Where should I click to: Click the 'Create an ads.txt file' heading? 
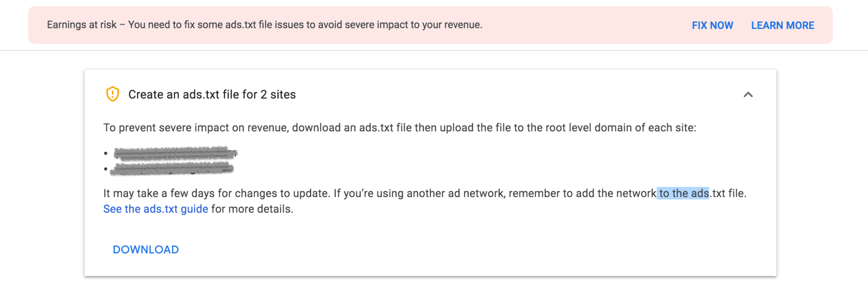pos(212,94)
